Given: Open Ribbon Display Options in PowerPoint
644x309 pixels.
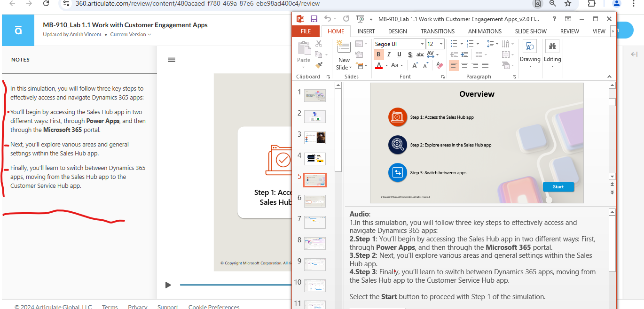Looking at the screenshot, I should point(568,19).
